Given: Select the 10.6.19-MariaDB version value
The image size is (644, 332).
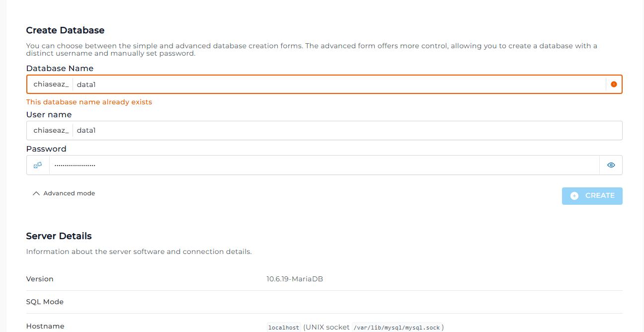Looking at the screenshot, I should pos(294,279).
